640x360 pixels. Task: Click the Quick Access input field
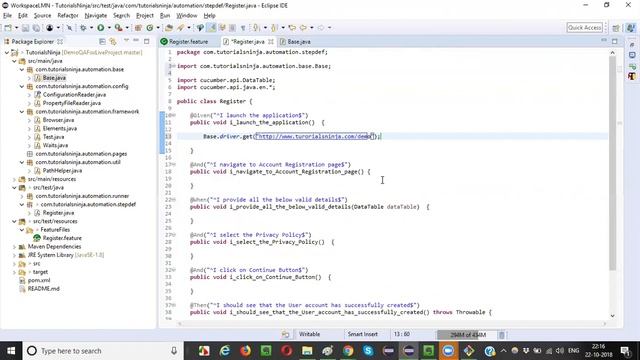(x=584, y=28)
